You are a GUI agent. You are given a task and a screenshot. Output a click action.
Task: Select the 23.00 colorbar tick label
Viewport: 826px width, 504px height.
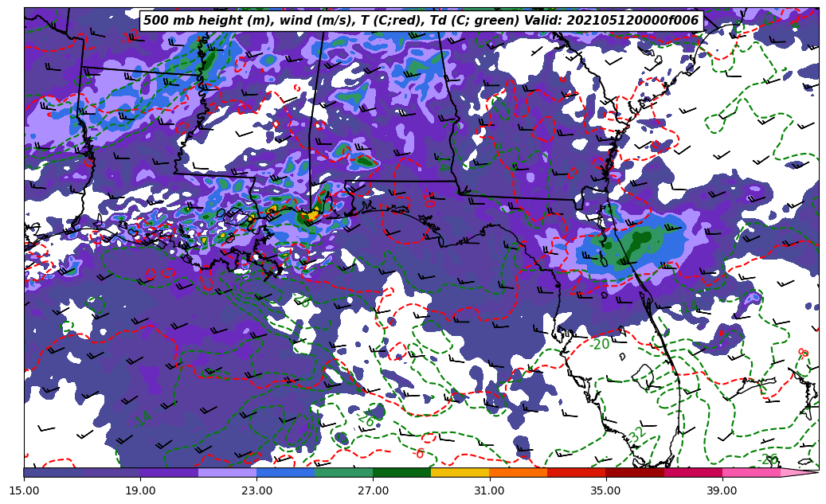(x=256, y=491)
